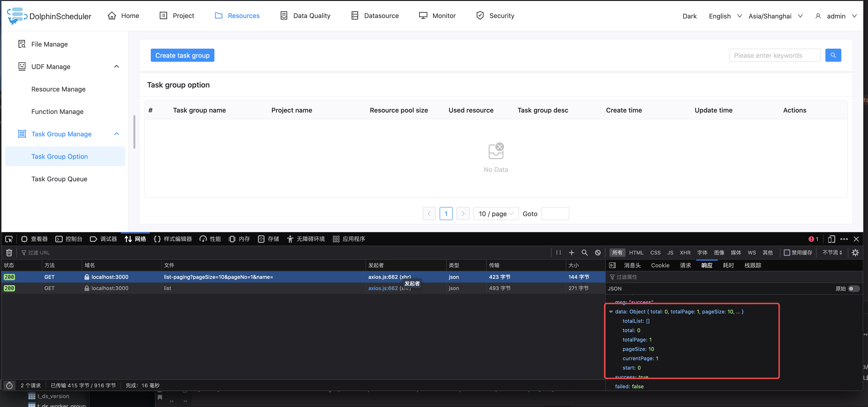Click the sidebar vertical scrollbar
The height and width of the screenshot is (407, 868).
coord(134,132)
